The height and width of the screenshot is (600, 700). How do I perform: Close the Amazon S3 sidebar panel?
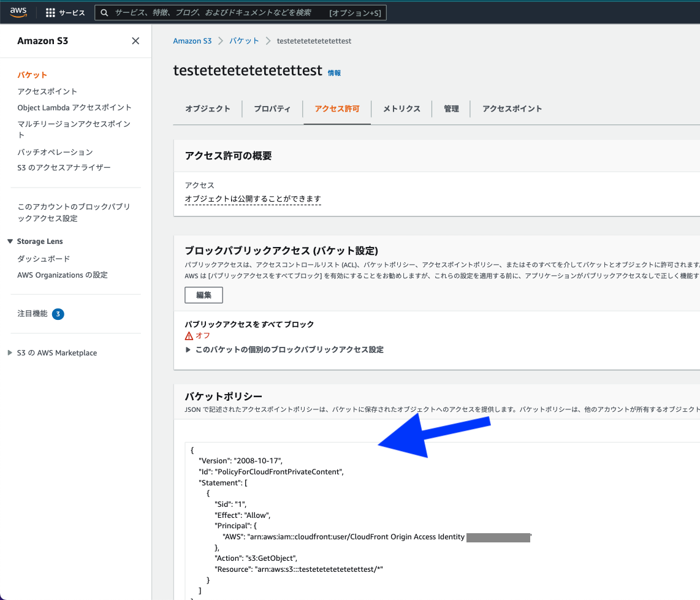click(135, 40)
